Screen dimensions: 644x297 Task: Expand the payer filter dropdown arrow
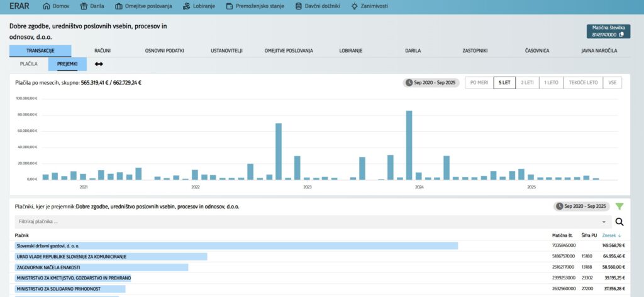coord(604,222)
